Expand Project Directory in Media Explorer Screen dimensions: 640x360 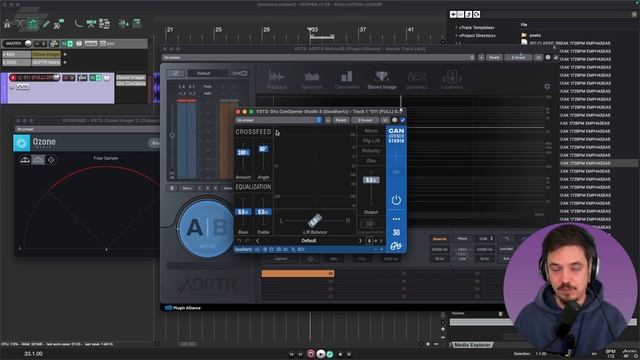click(x=456, y=36)
